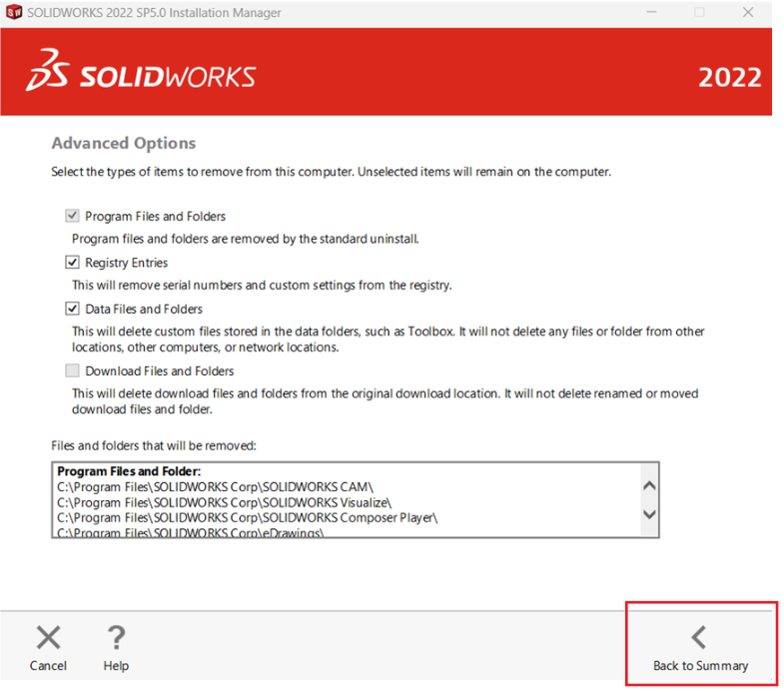Close the Installation Manager window
The height and width of the screenshot is (692, 784).
pyautogui.click(x=748, y=13)
